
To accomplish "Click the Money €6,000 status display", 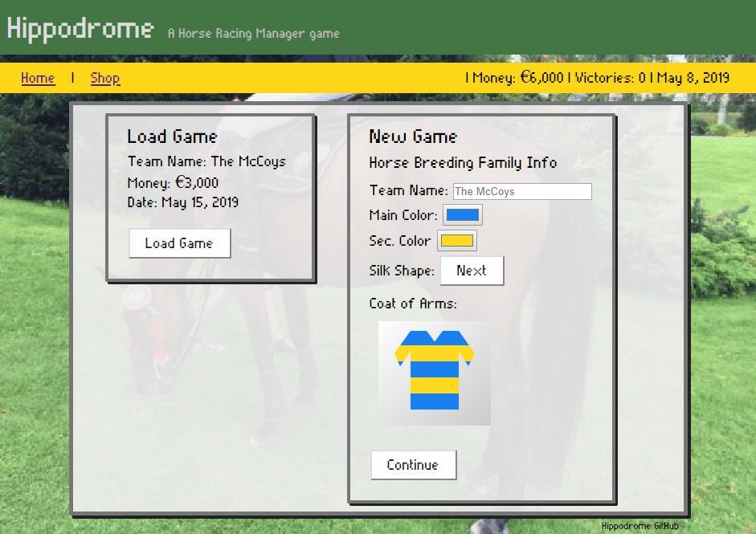I will point(517,78).
